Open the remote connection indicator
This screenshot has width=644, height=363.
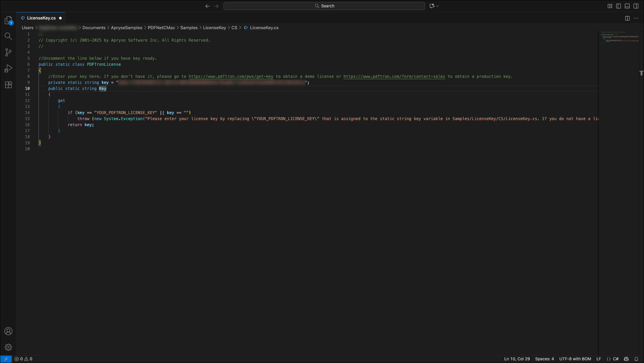click(5, 359)
